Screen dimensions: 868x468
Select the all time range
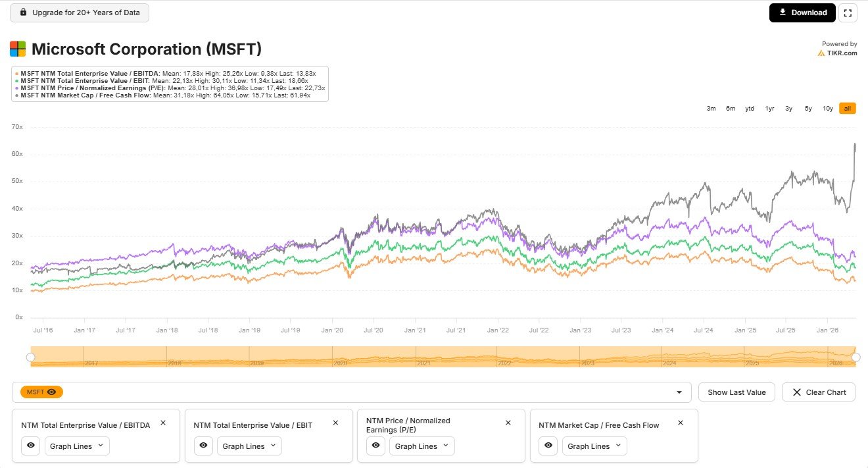coord(848,109)
